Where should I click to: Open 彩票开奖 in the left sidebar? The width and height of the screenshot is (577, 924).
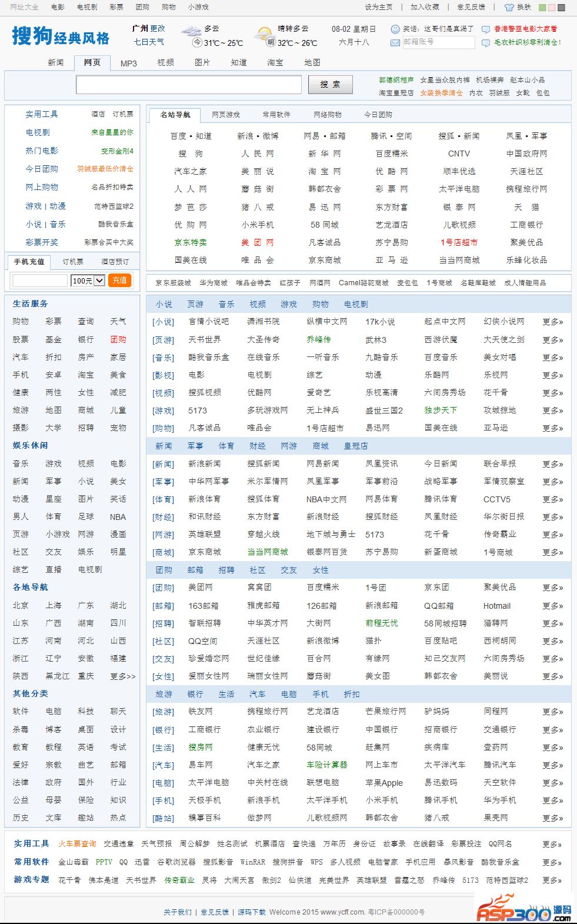[42, 242]
